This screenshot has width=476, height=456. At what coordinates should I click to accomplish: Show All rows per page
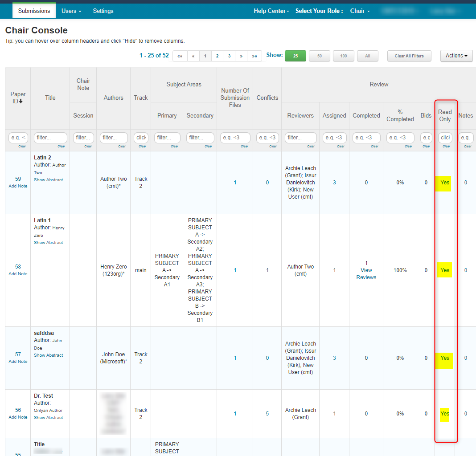point(367,56)
